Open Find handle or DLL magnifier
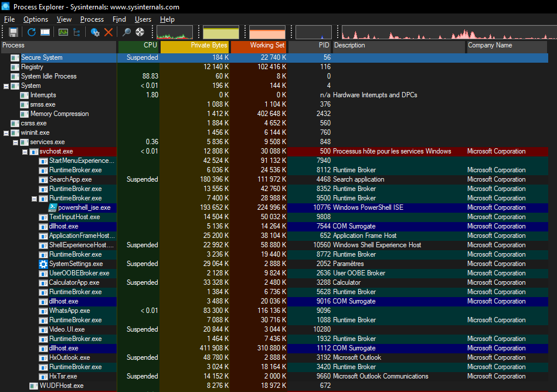 [126, 32]
